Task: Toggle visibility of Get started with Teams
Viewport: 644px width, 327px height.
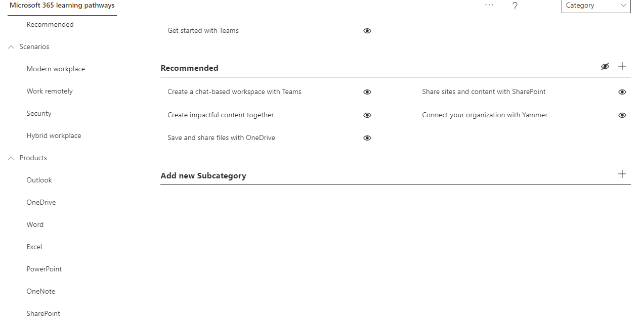Action: tap(367, 31)
